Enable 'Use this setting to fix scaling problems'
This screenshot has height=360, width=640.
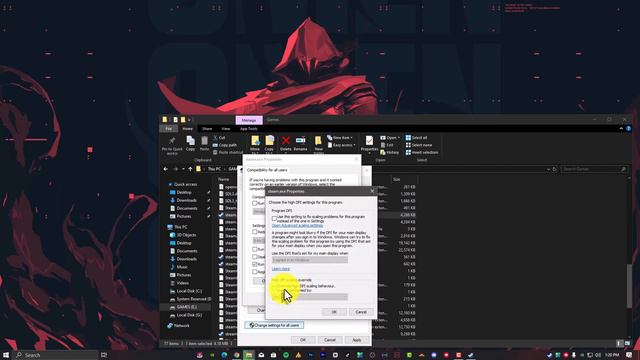point(274,219)
